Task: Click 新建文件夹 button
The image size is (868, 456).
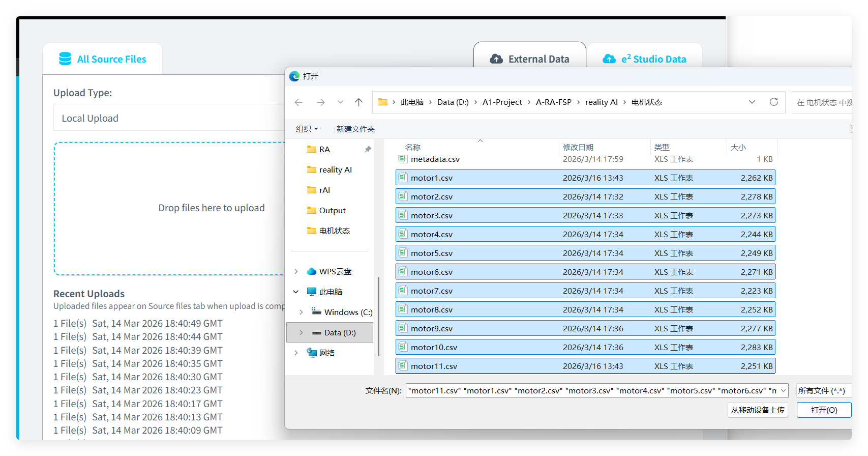Action: pyautogui.click(x=355, y=129)
